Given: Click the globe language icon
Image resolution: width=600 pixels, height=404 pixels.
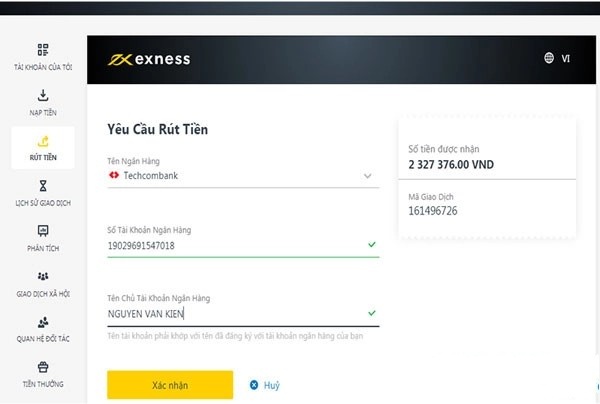Looking at the screenshot, I should click(549, 58).
